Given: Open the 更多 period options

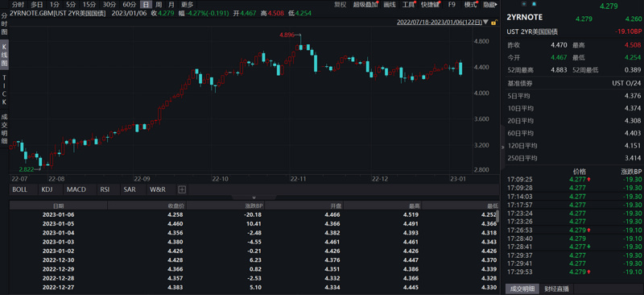Looking at the screenshot, I should coord(187,5).
